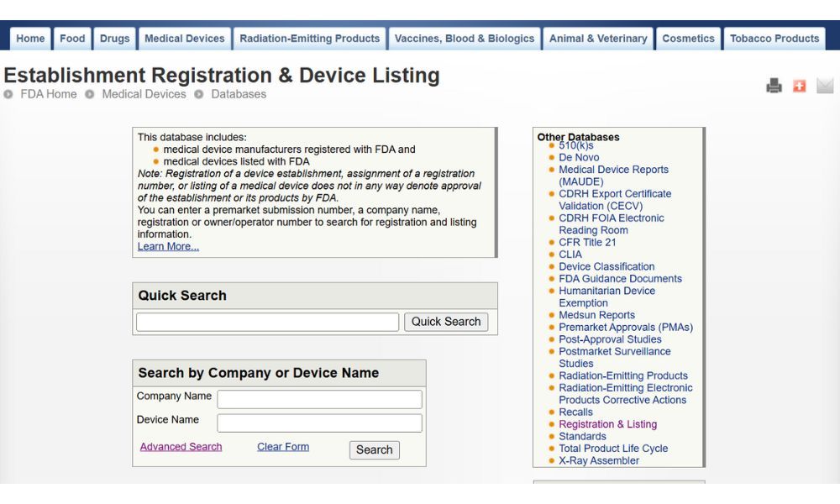Open the Home tab
The image size is (840, 504).
coord(30,39)
